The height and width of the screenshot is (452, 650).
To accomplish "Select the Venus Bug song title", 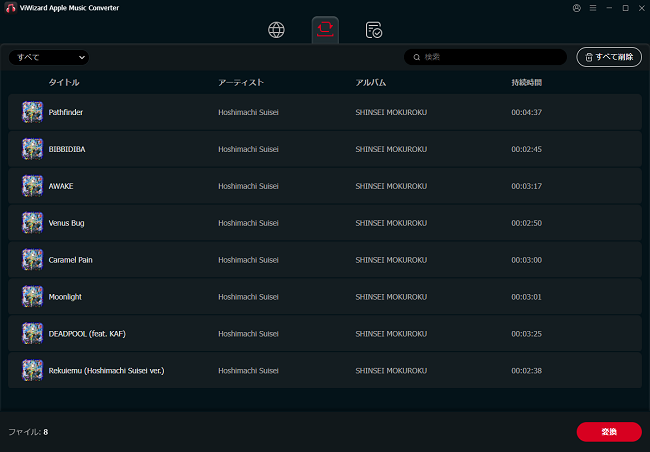I will 66,223.
